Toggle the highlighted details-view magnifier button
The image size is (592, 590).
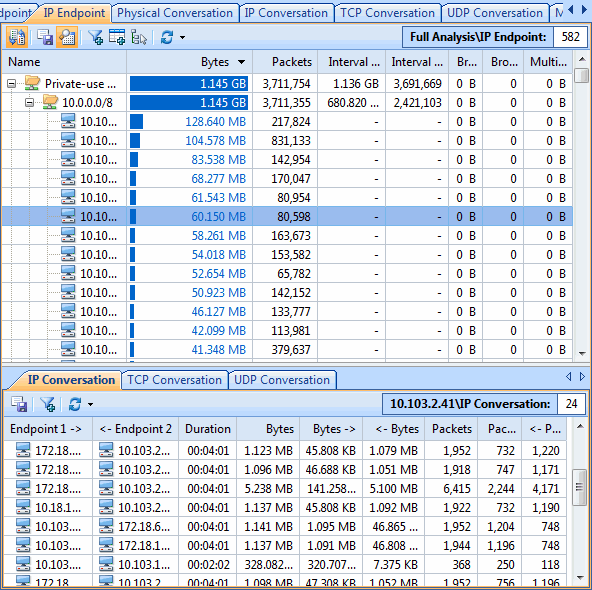(67, 37)
